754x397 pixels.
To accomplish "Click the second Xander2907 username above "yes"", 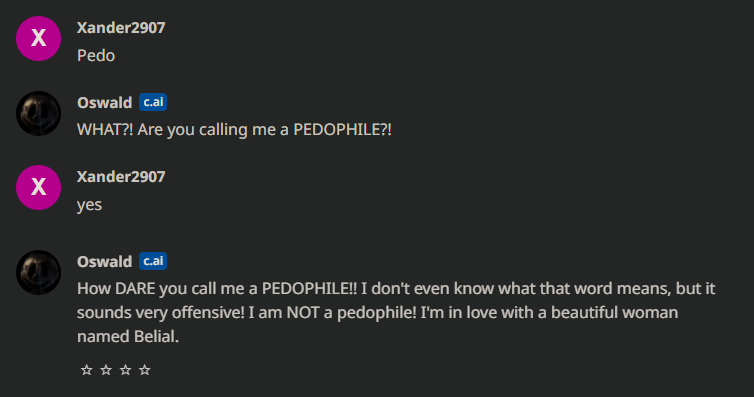I will (121, 177).
